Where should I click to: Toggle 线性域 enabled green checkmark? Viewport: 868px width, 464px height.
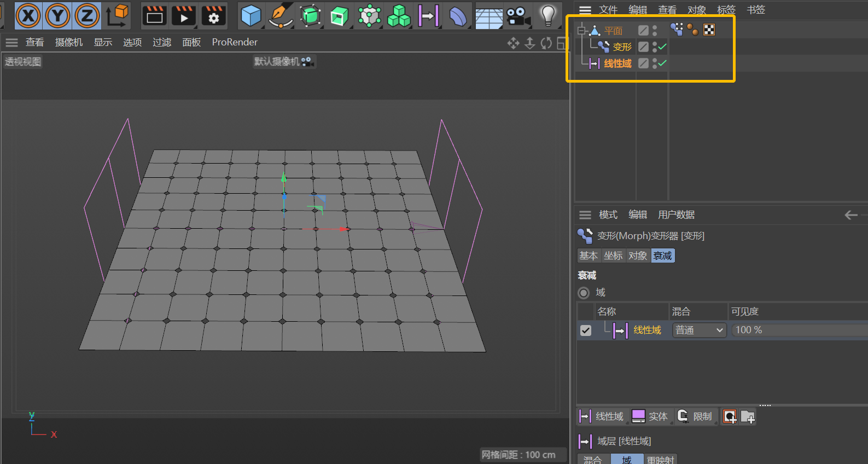pos(662,63)
